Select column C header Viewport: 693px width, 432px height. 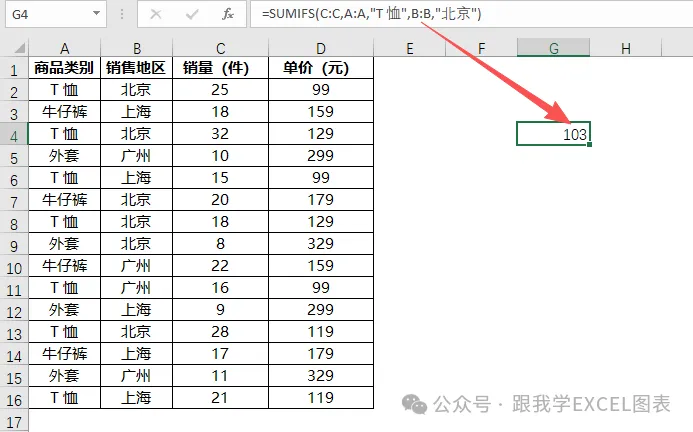tap(221, 48)
